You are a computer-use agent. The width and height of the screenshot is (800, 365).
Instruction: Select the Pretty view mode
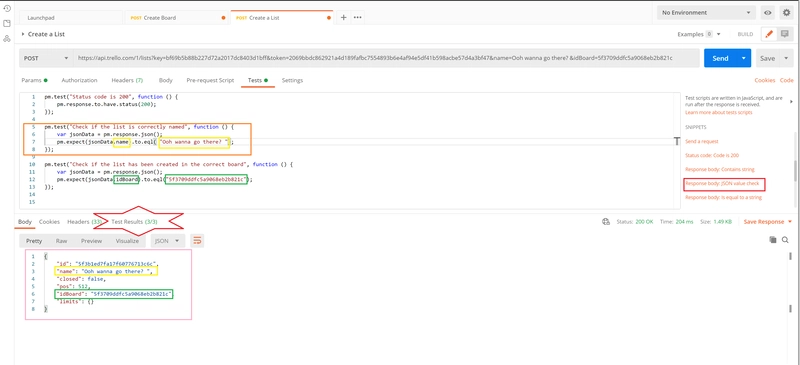[x=34, y=241]
